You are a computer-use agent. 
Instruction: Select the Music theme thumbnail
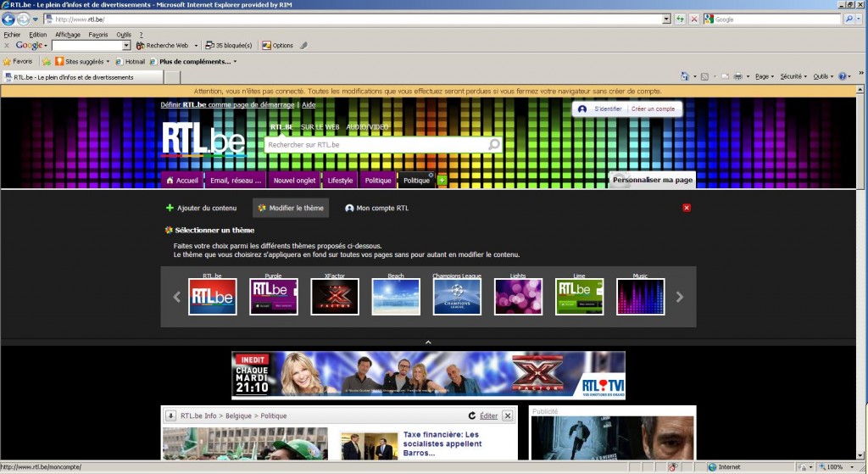(x=641, y=297)
